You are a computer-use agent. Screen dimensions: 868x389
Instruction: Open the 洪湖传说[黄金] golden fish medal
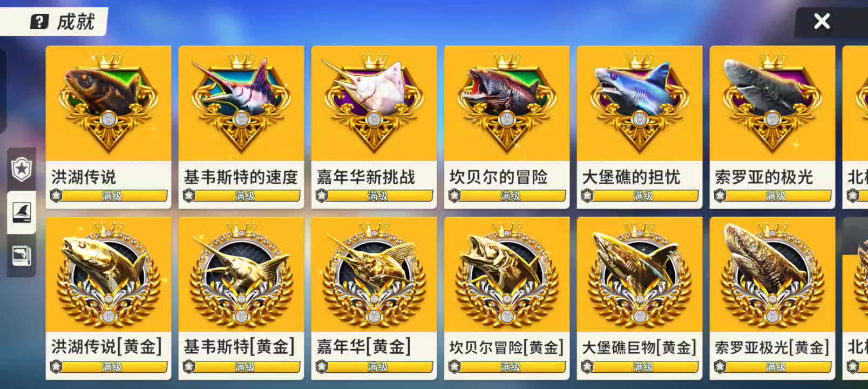(x=109, y=274)
